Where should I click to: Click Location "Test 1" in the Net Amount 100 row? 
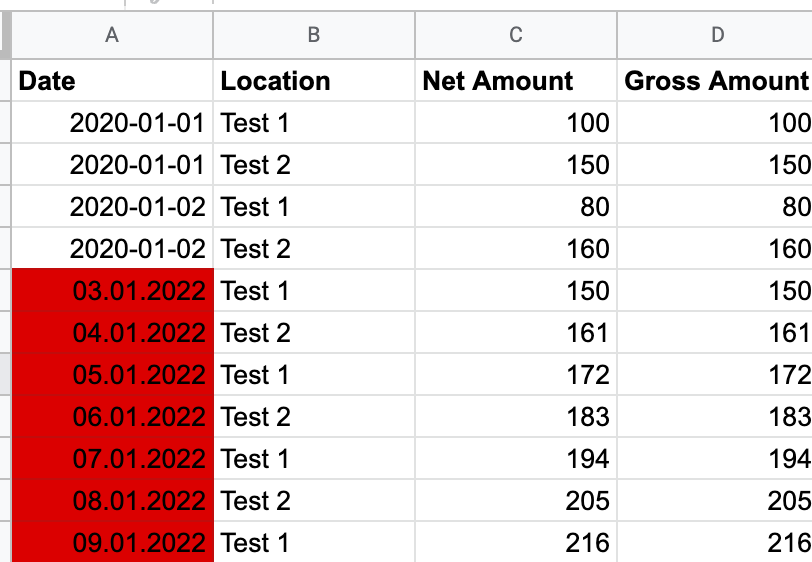point(314,123)
